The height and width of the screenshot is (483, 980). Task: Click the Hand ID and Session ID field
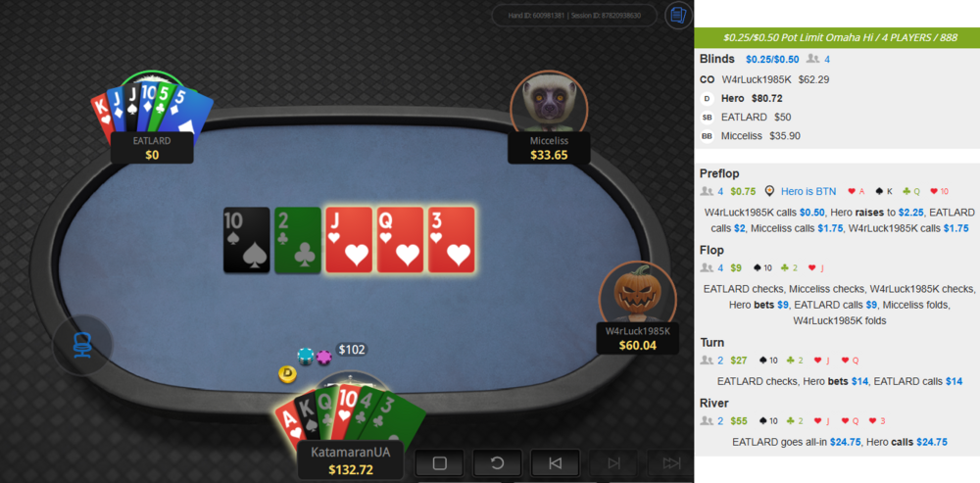[574, 16]
